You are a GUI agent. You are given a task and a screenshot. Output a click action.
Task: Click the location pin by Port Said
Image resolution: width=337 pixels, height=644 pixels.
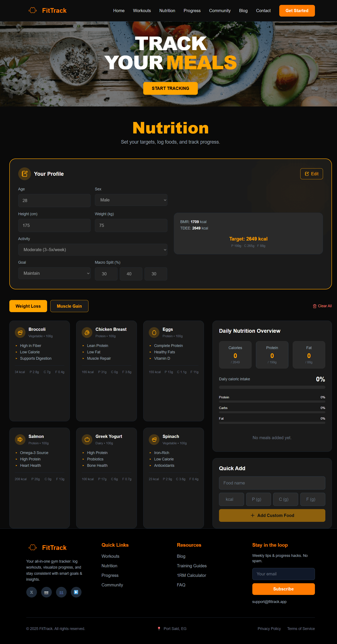(159, 628)
